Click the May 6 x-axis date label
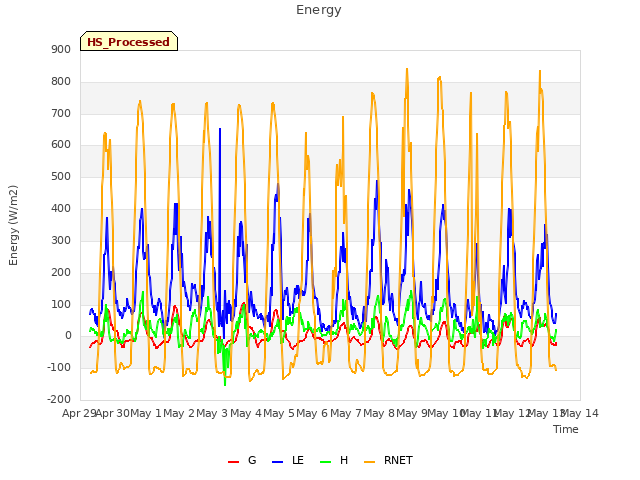 click(312, 413)
